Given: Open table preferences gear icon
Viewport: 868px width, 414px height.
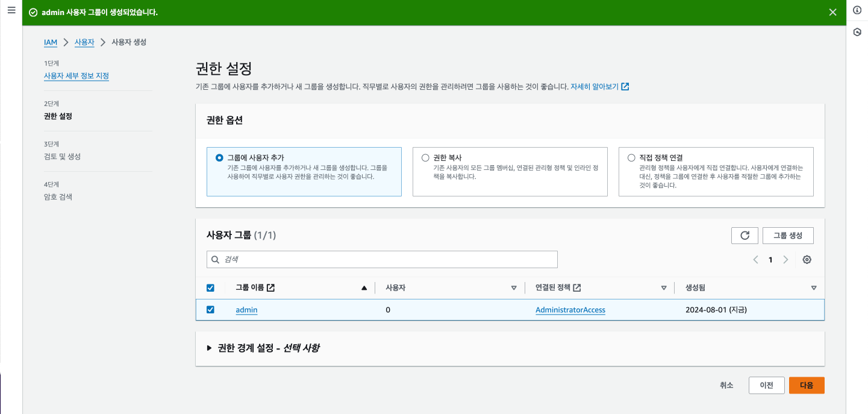Looking at the screenshot, I should pos(807,260).
